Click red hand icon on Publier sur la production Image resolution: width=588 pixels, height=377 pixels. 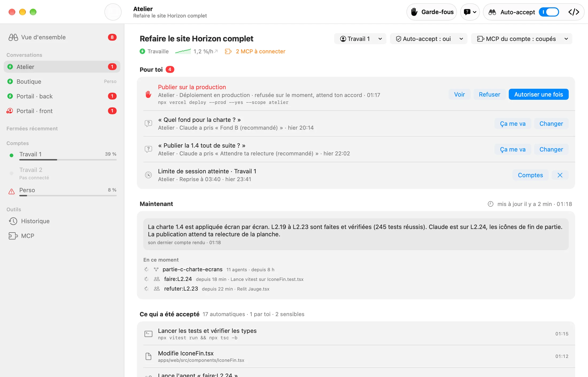tap(148, 94)
